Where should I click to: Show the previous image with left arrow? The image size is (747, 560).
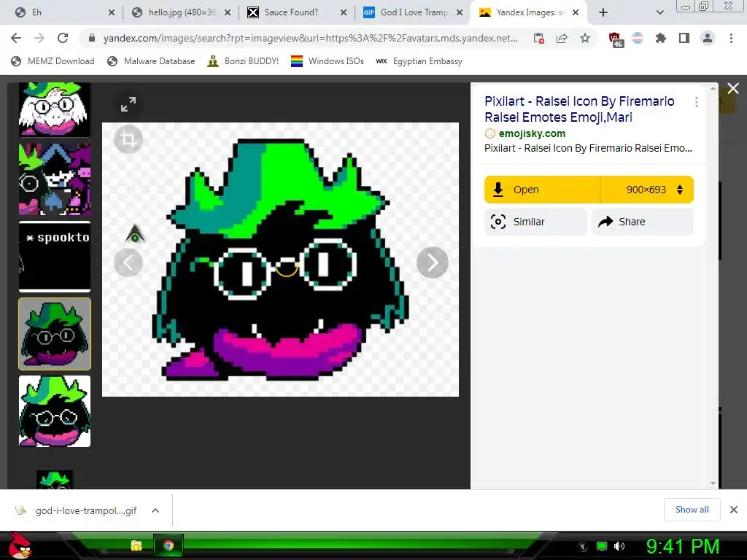click(x=128, y=262)
